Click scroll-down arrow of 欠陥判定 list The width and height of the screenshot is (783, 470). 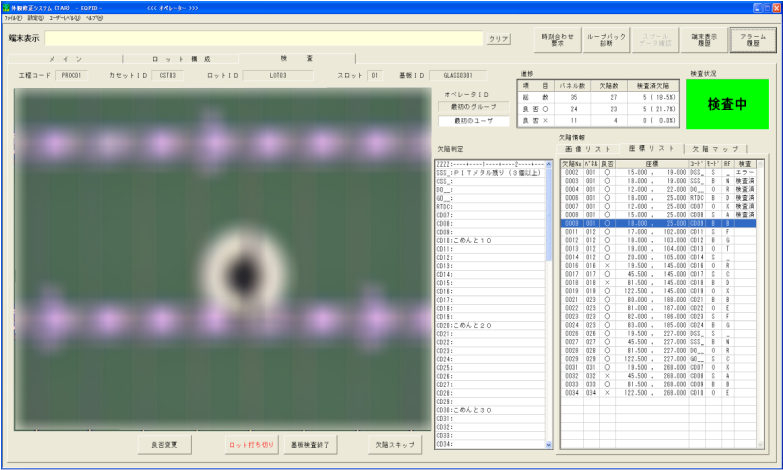(x=548, y=444)
